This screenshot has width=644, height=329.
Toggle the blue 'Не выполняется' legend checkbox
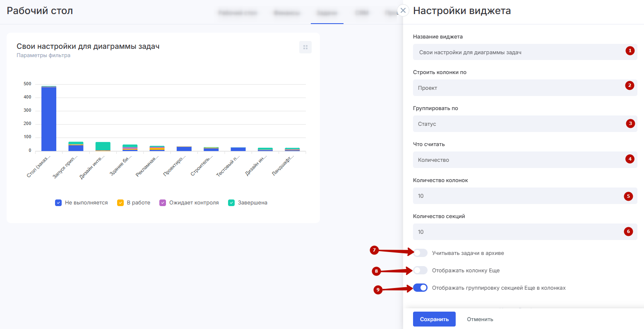pos(58,203)
